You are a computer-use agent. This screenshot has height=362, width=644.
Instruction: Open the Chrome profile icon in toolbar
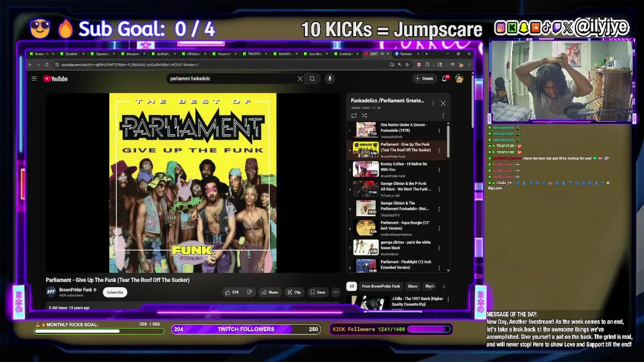pyautogui.click(x=461, y=64)
